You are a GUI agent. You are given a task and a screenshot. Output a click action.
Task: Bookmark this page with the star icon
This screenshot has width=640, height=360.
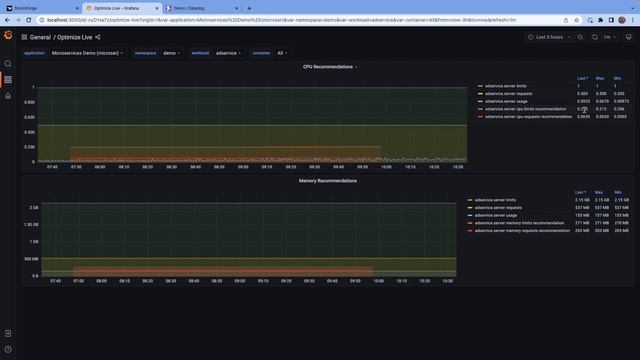point(576,20)
